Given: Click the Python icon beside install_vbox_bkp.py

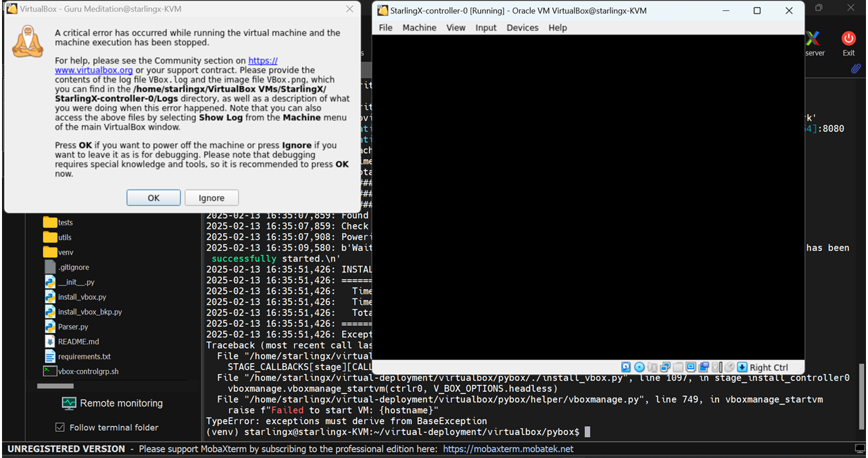Looking at the screenshot, I should coord(50,311).
